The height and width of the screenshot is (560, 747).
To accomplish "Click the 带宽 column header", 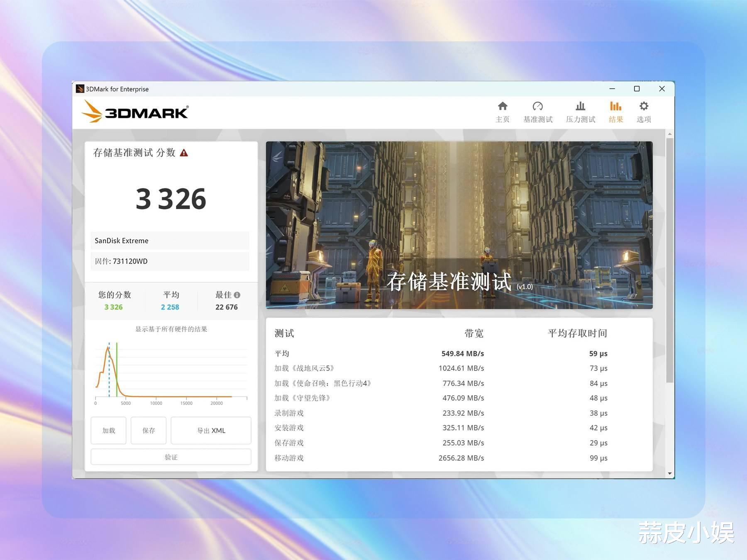I will click(474, 333).
